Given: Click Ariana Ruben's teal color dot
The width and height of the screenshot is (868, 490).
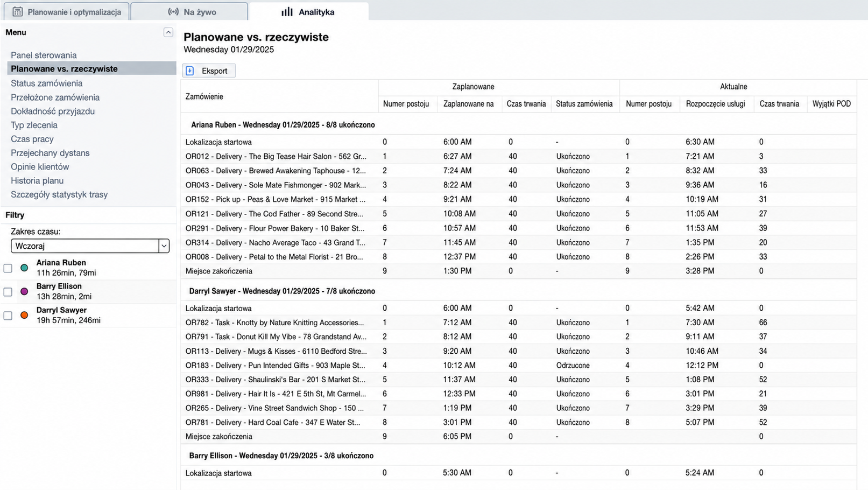Looking at the screenshot, I should point(24,268).
